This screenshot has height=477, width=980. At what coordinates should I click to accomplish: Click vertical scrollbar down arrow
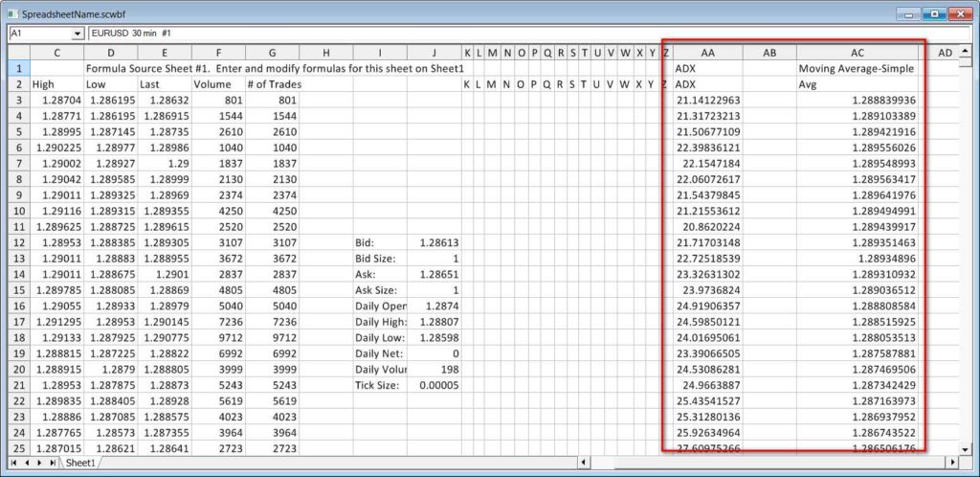(x=967, y=449)
